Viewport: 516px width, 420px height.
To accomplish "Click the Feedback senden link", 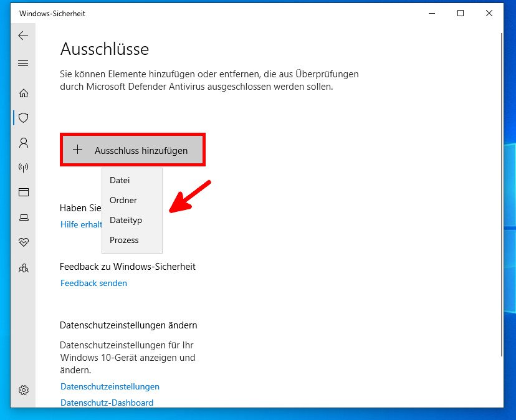I will click(x=93, y=283).
